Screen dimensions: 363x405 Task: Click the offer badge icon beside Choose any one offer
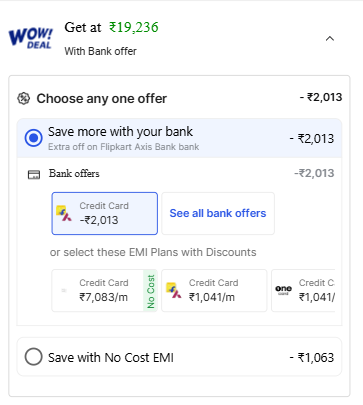(23, 99)
